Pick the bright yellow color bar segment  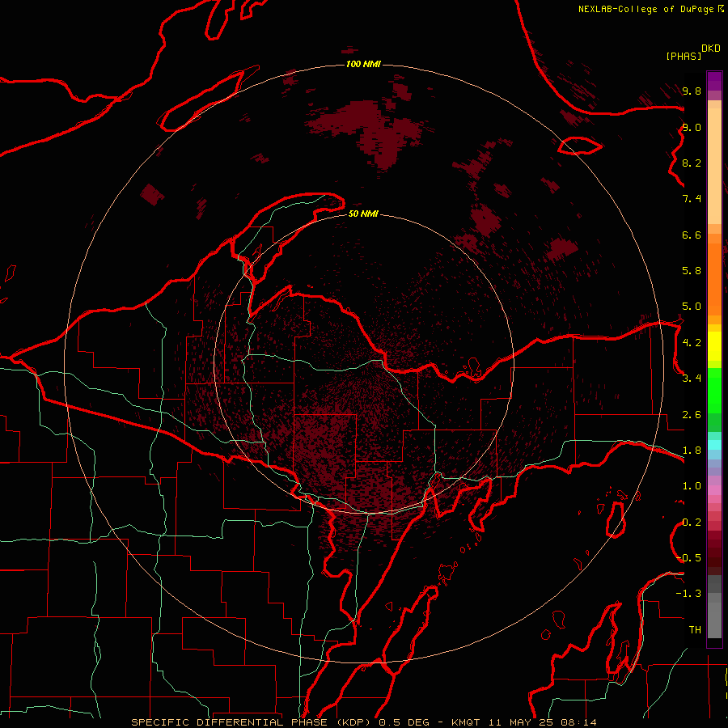714,346
